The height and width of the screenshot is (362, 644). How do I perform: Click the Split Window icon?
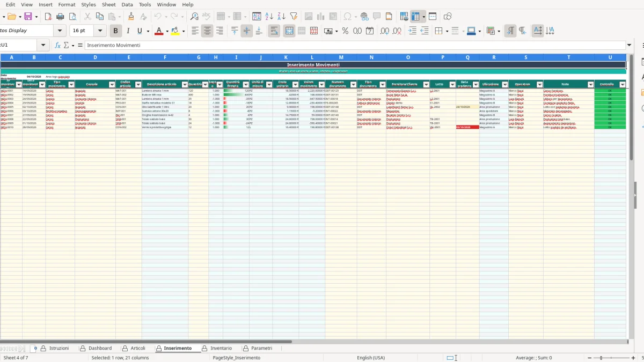click(x=433, y=17)
